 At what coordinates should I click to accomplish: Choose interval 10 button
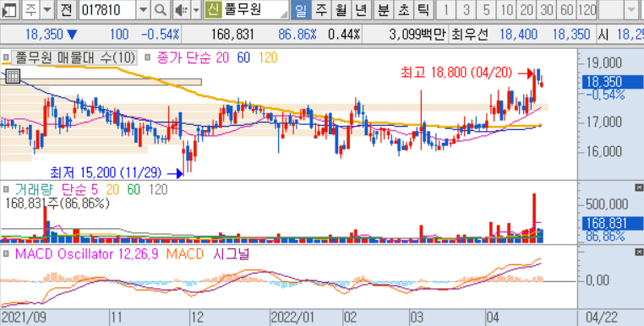click(x=507, y=10)
